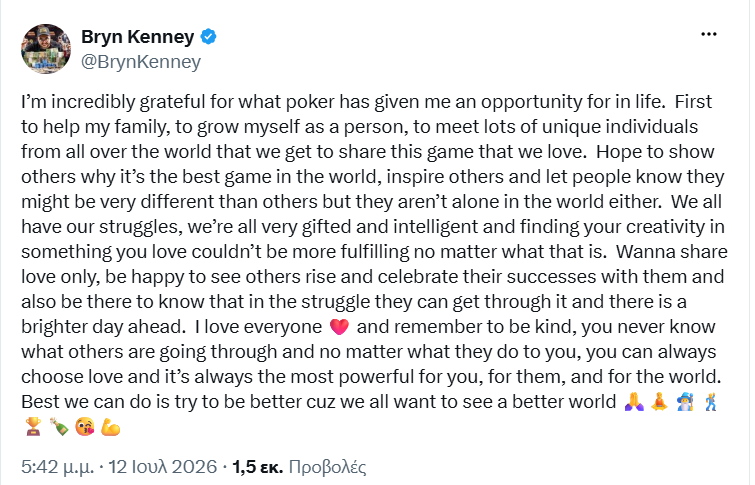Click the gold trophy emoji
The image size is (755, 485).
(x=33, y=427)
